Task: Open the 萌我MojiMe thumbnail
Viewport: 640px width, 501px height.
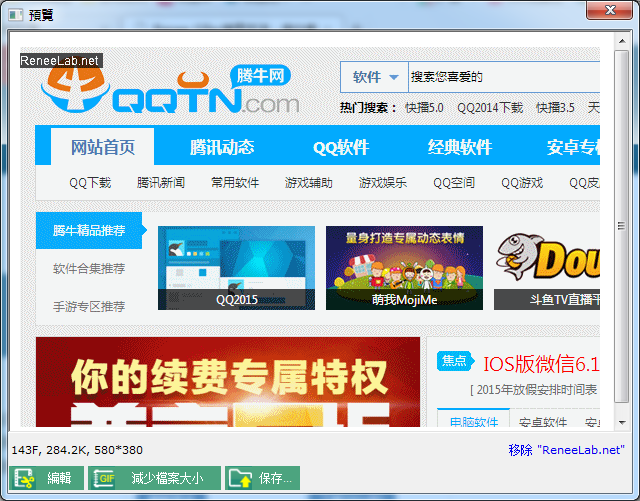Action: pos(404,267)
